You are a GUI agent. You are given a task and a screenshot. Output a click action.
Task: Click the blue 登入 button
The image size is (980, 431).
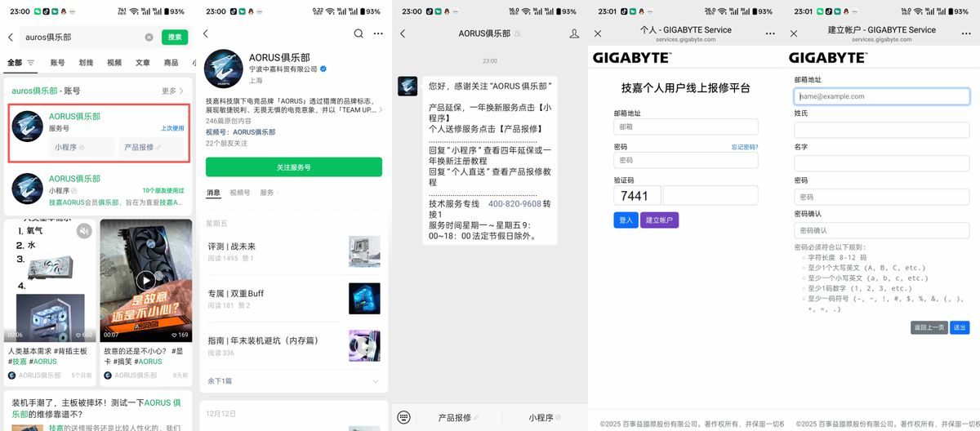[x=626, y=220]
